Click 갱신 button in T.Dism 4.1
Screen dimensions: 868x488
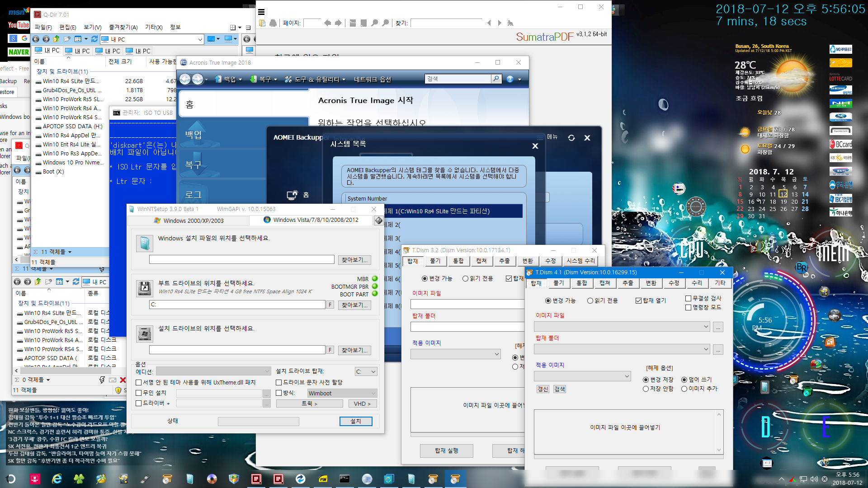[x=542, y=389]
